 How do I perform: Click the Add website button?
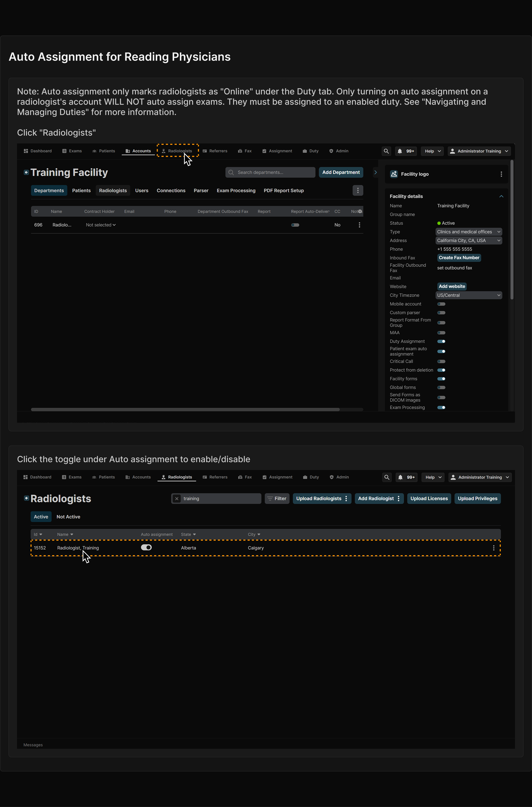(x=452, y=286)
